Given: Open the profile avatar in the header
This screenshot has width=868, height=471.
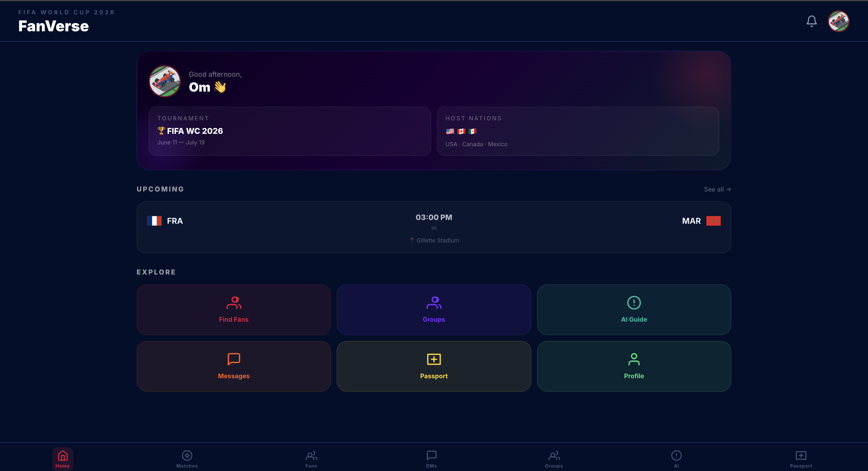Looking at the screenshot, I should coord(839,21).
